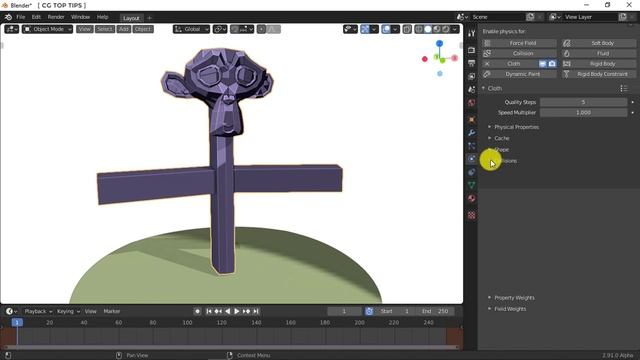Jump to the previous keyframe
The height and width of the screenshot is (360, 640).
[218, 311]
